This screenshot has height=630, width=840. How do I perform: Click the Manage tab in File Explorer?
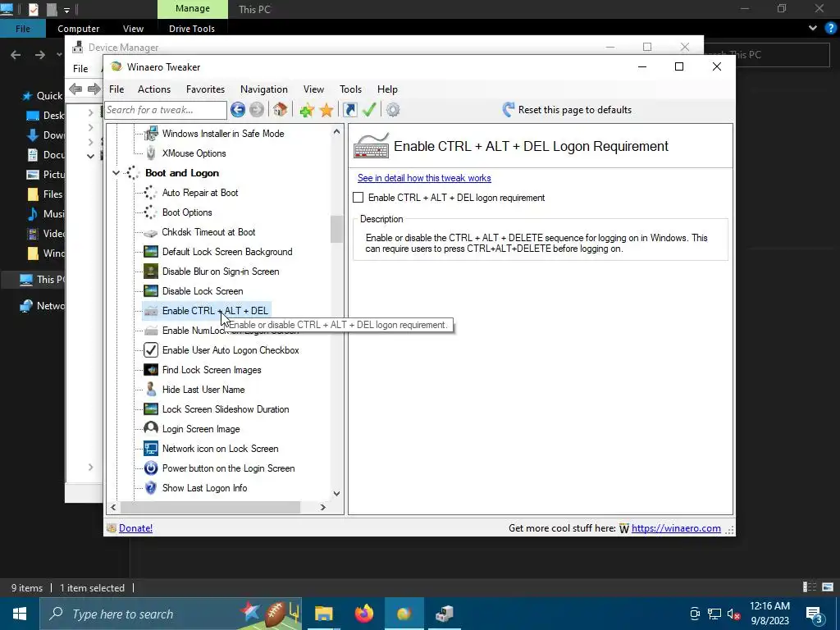192,8
